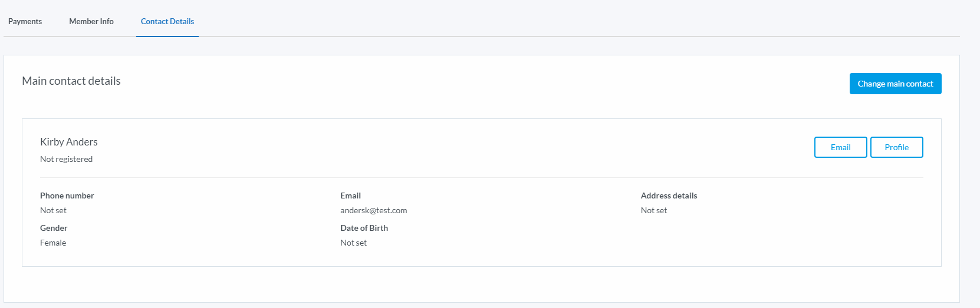This screenshot has height=308, width=980.
Task: Select the Contact Details tab
Action: tap(167, 22)
